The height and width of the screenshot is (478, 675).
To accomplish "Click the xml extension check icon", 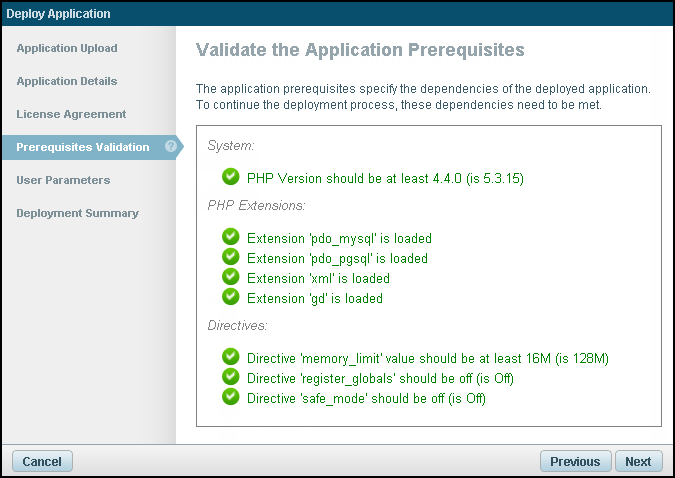I will click(x=231, y=278).
